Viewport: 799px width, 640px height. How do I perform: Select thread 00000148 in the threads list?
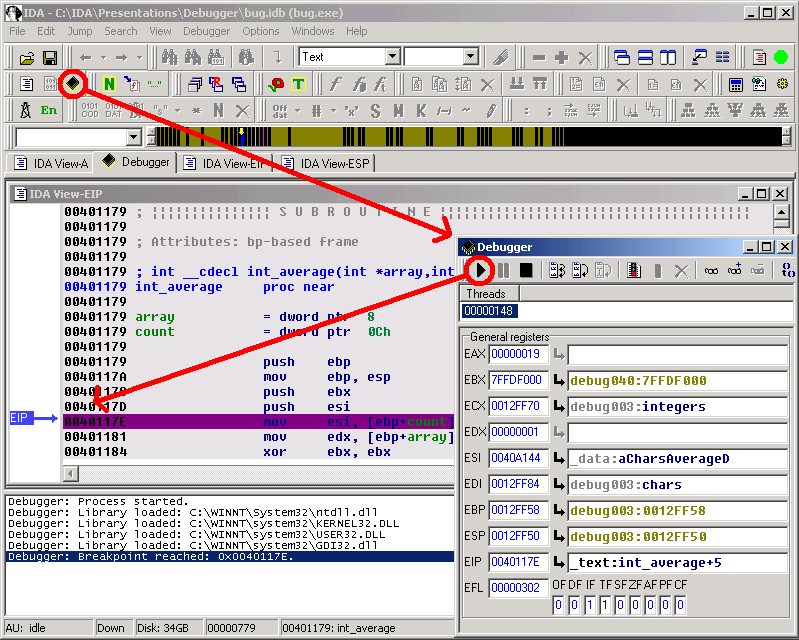tap(489, 310)
